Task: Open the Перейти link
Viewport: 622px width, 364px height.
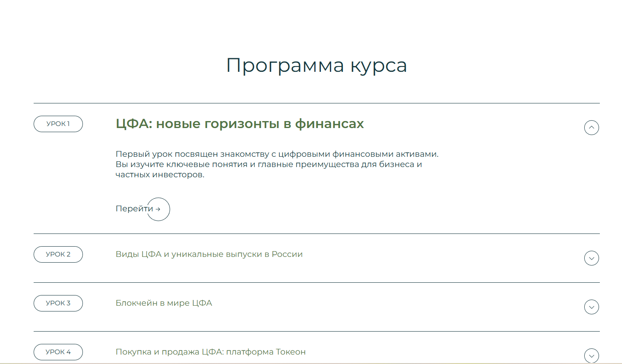Action: coord(134,208)
